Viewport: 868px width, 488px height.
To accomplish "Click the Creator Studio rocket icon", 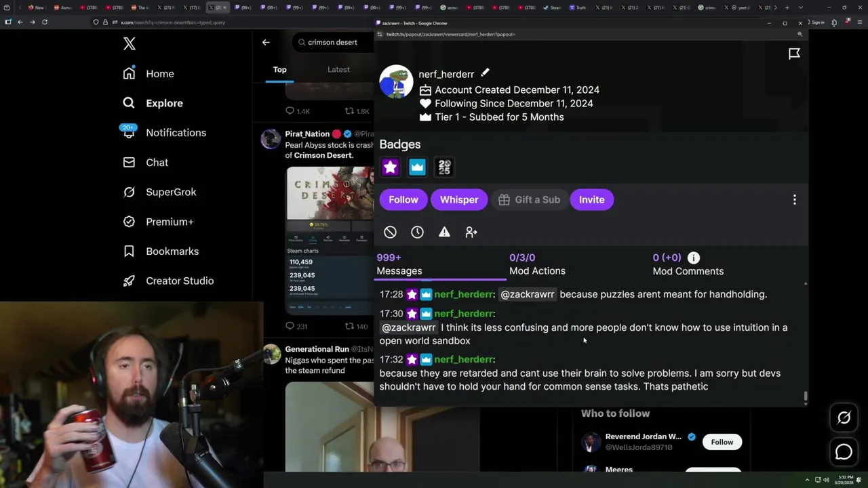I will (x=129, y=281).
